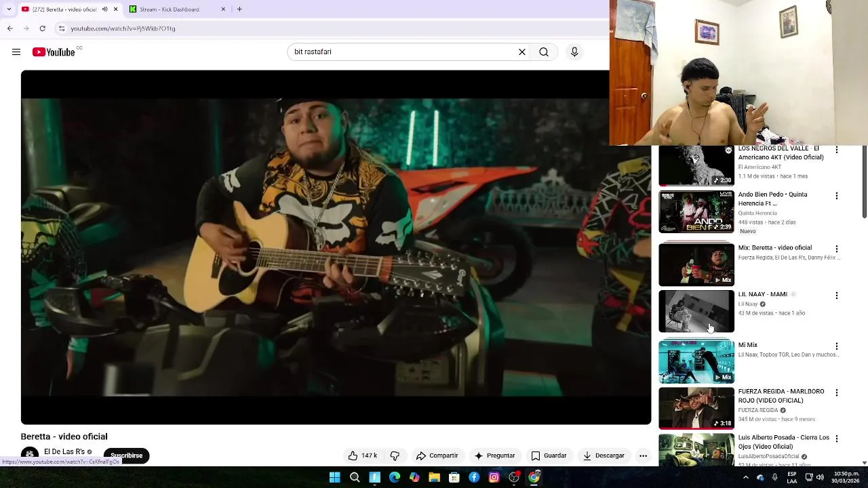Open options for LIL NAAY - MAMI
Viewport: 868px width, 488px height.
(x=836, y=296)
